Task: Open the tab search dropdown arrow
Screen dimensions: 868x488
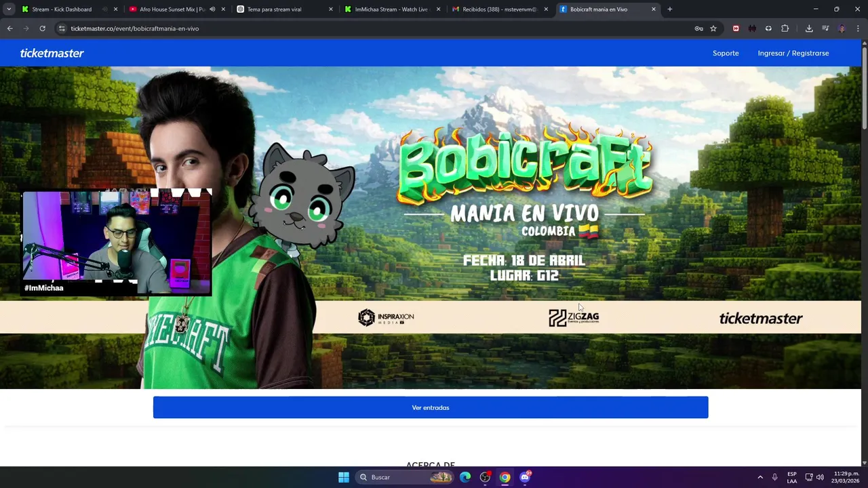Action: point(9,9)
